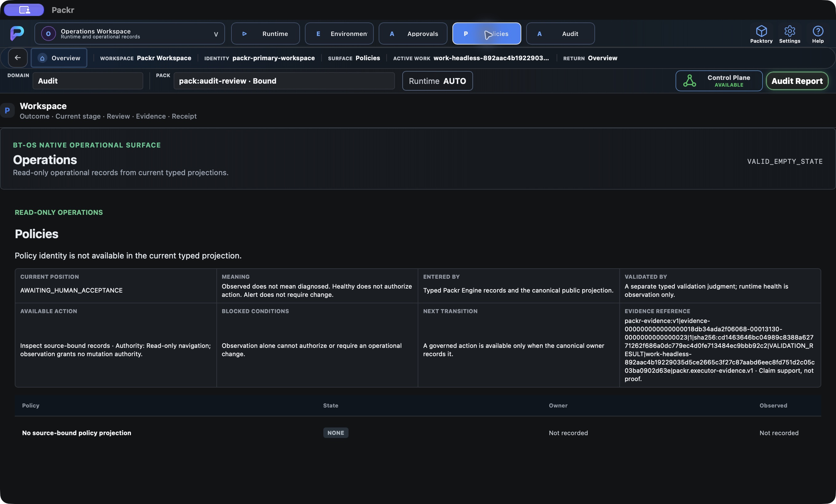Expand the Operations Workspace dropdown chevron
This screenshot has width=836, height=504.
pyautogui.click(x=216, y=34)
